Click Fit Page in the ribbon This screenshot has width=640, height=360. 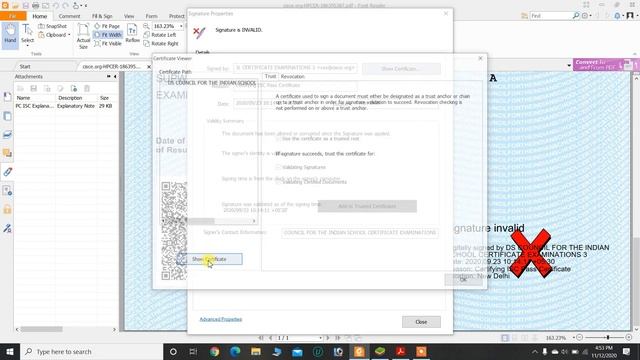click(107, 26)
